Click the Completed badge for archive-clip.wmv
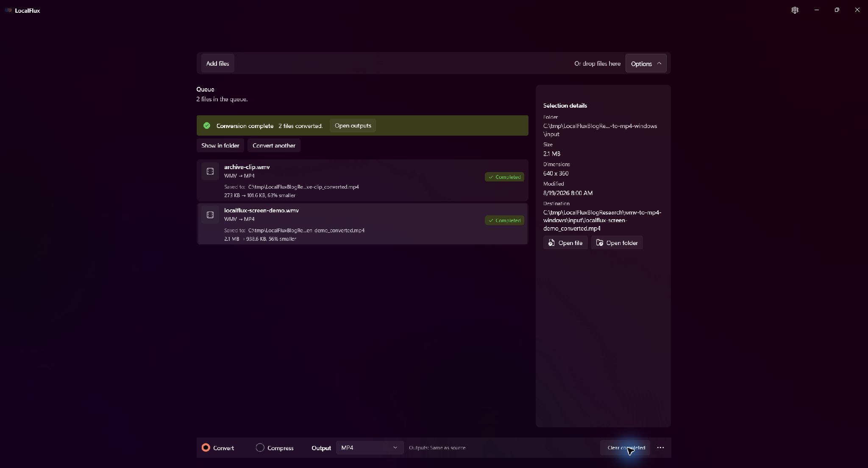This screenshot has height=468, width=868. click(x=504, y=177)
